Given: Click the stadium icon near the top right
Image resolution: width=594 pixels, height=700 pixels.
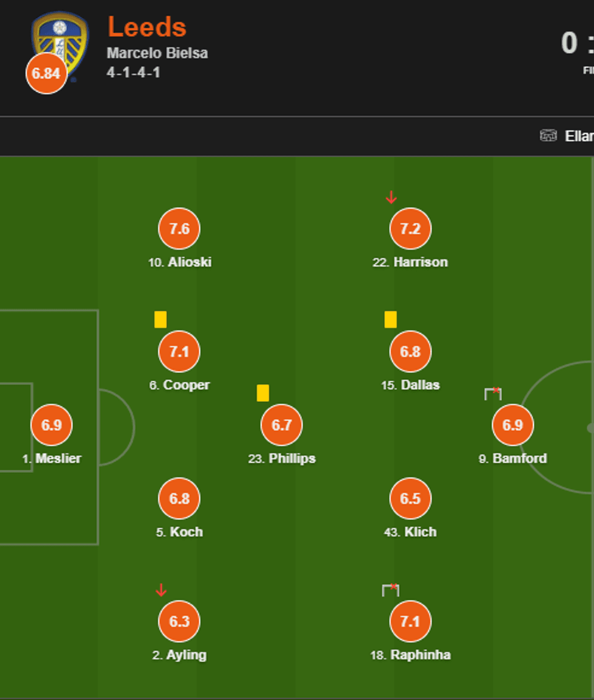Looking at the screenshot, I should [548, 135].
